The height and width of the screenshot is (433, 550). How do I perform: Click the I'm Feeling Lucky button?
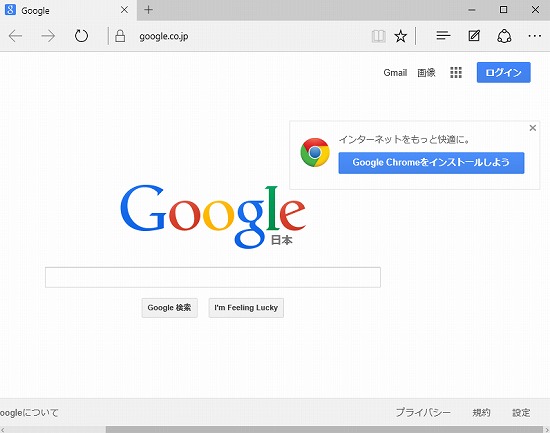(246, 308)
